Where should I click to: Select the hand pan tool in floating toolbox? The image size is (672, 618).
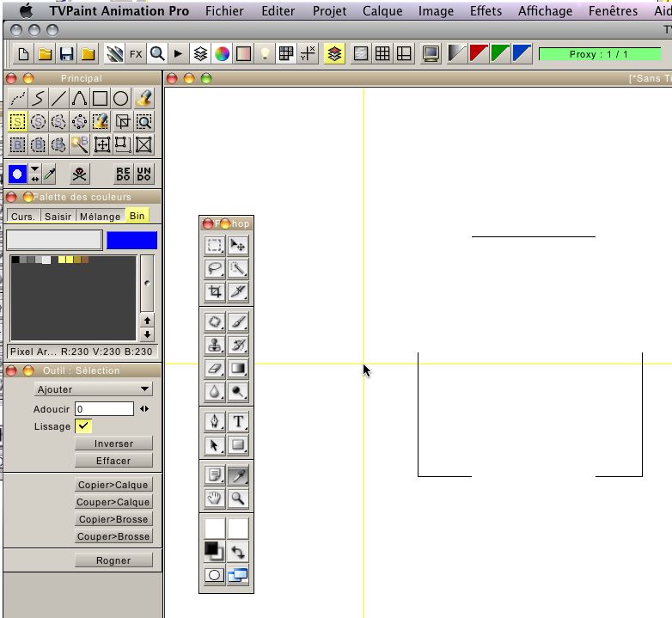[x=215, y=499]
